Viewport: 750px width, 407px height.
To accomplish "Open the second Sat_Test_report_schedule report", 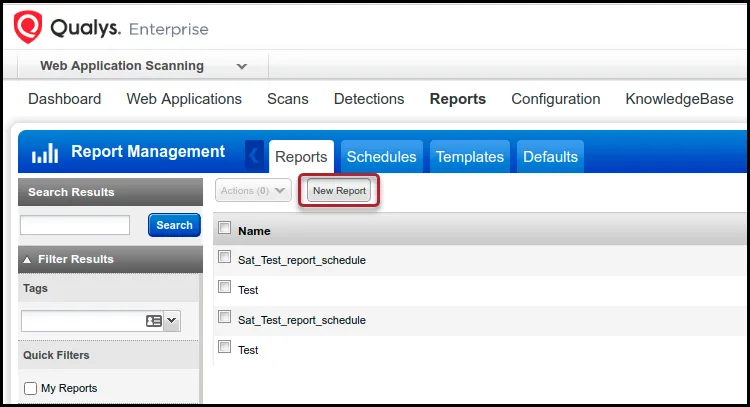I will pyautogui.click(x=302, y=320).
